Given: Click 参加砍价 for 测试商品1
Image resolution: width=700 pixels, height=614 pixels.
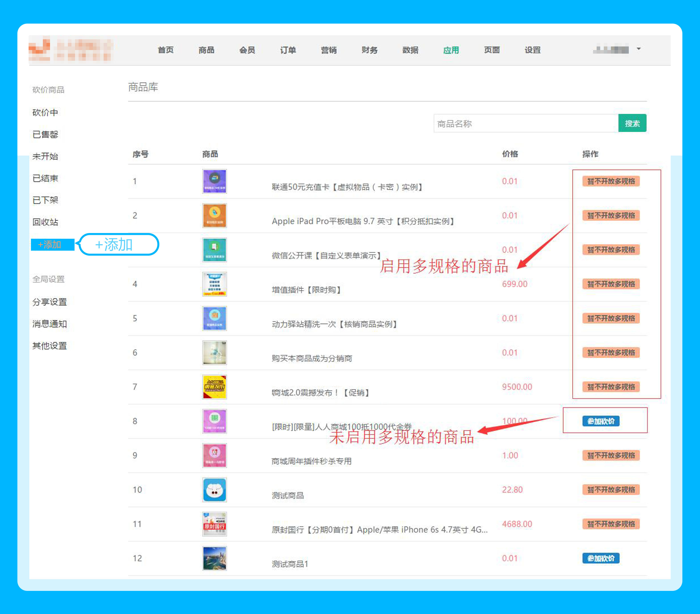Looking at the screenshot, I should pos(601,558).
